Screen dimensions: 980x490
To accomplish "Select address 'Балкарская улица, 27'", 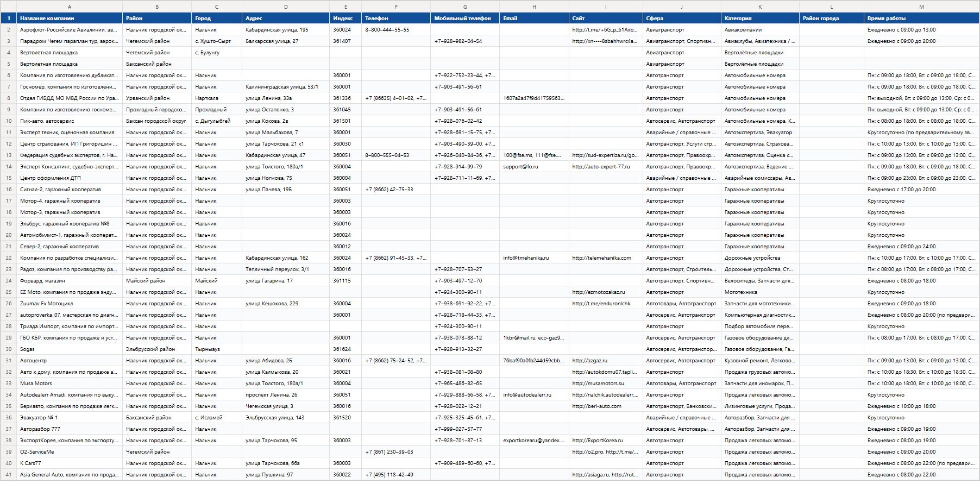I will pos(286,41).
